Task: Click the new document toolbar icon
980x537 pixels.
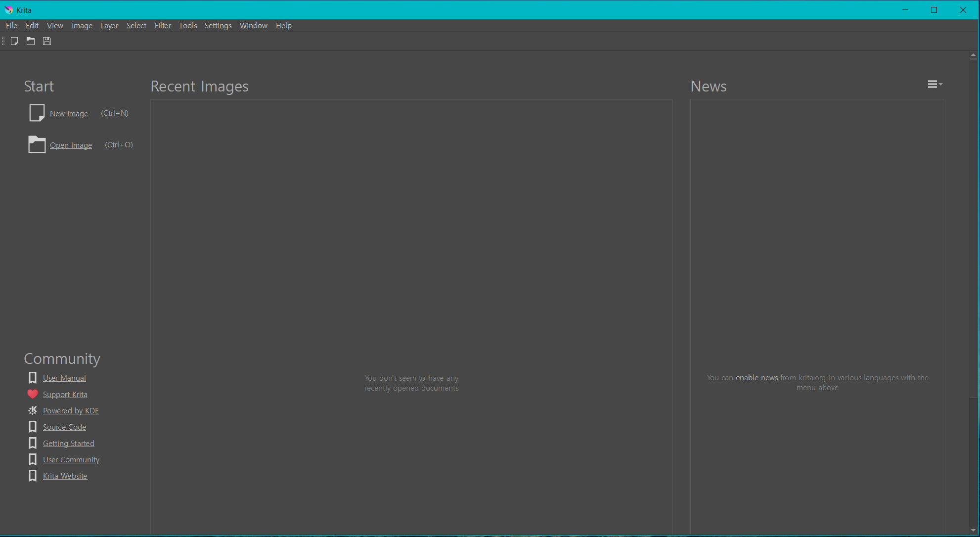Action: coord(14,41)
